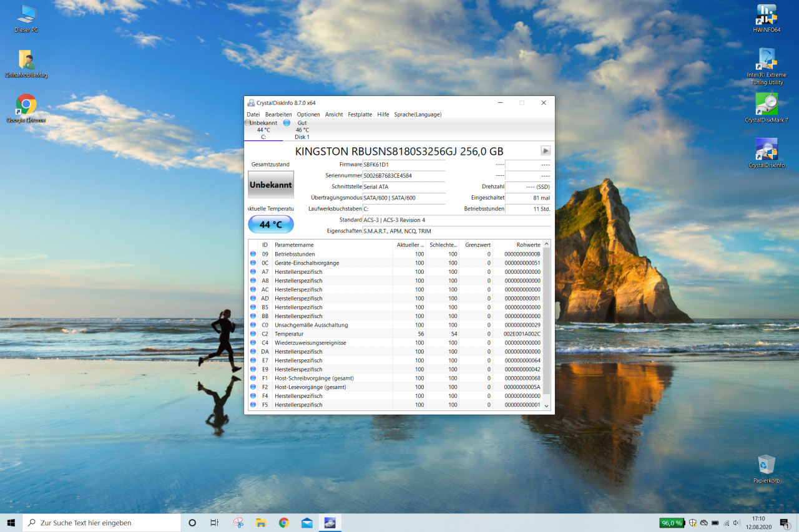The width and height of the screenshot is (799, 532).
Task: Open Task View on the taskbar
Action: [214, 523]
